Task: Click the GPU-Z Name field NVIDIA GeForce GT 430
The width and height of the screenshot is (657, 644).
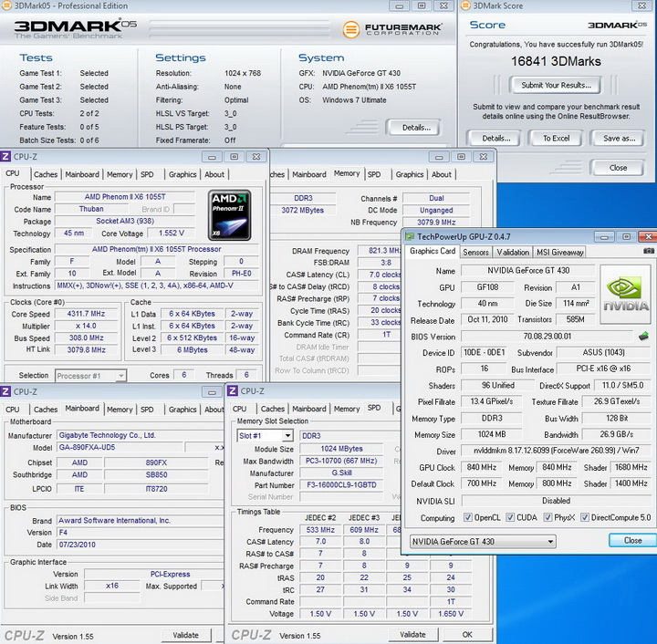Action: 528,271
